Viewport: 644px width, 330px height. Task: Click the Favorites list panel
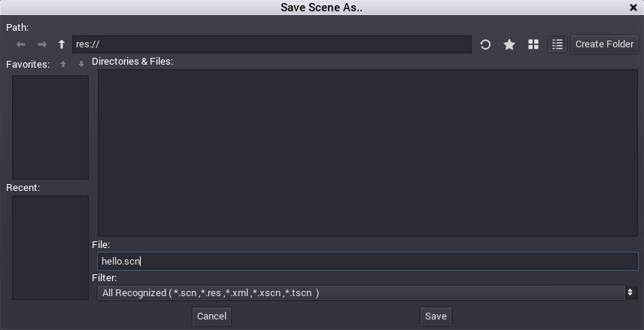50,127
